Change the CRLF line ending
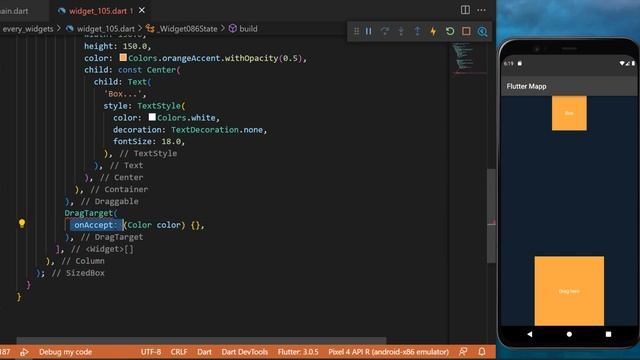The width and height of the screenshot is (640, 360). (x=179, y=352)
